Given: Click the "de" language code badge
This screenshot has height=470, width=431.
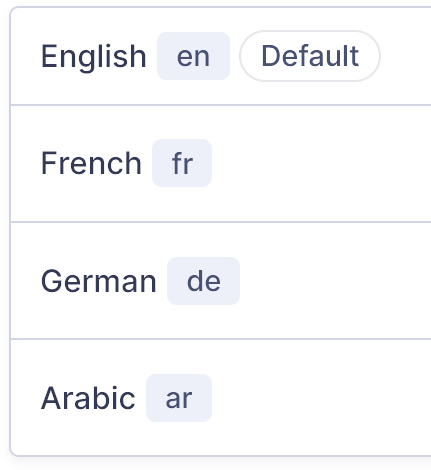Looking at the screenshot, I should click(x=203, y=281).
